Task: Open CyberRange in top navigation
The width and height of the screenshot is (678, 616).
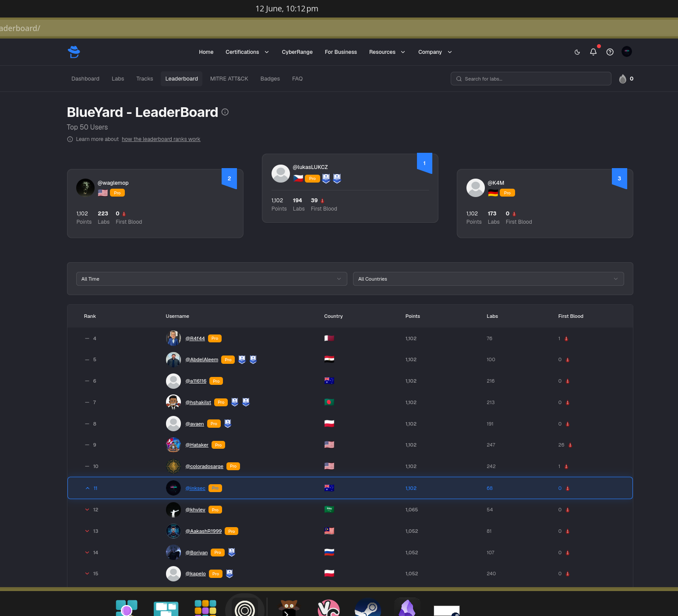Action: pos(297,52)
